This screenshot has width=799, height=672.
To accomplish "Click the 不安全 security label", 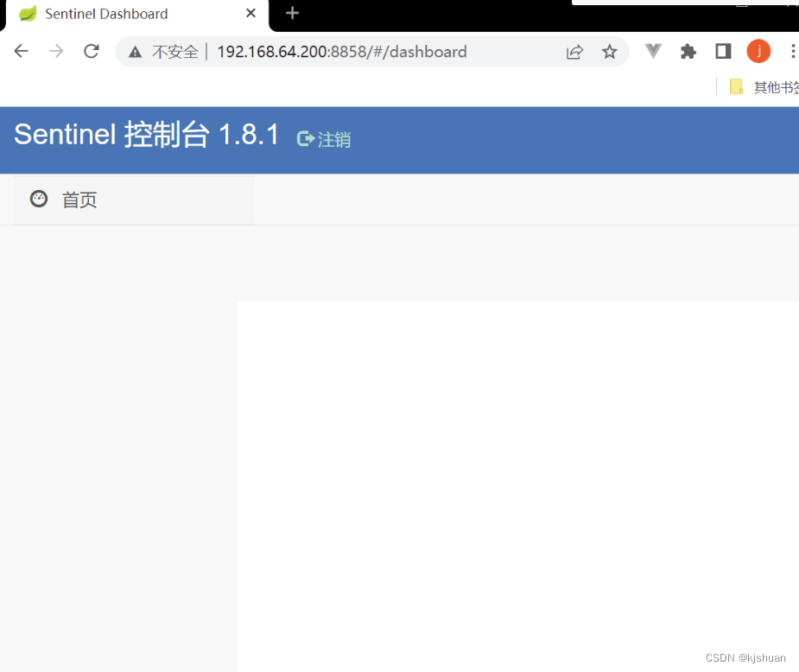I will [174, 52].
